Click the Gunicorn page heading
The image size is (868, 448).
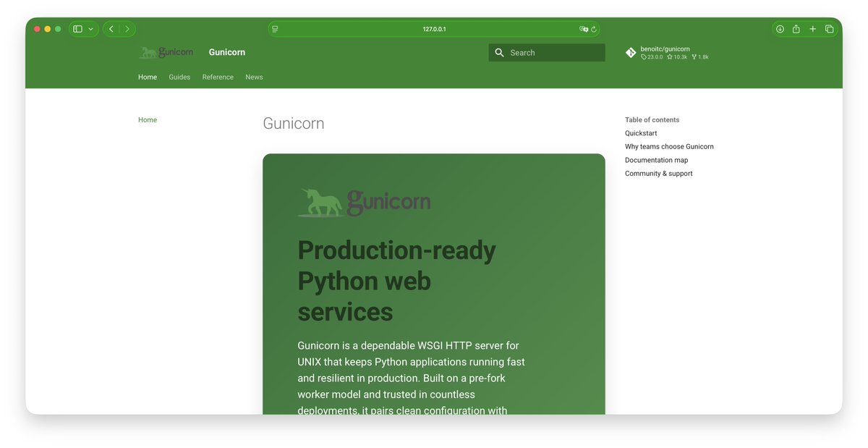click(294, 123)
